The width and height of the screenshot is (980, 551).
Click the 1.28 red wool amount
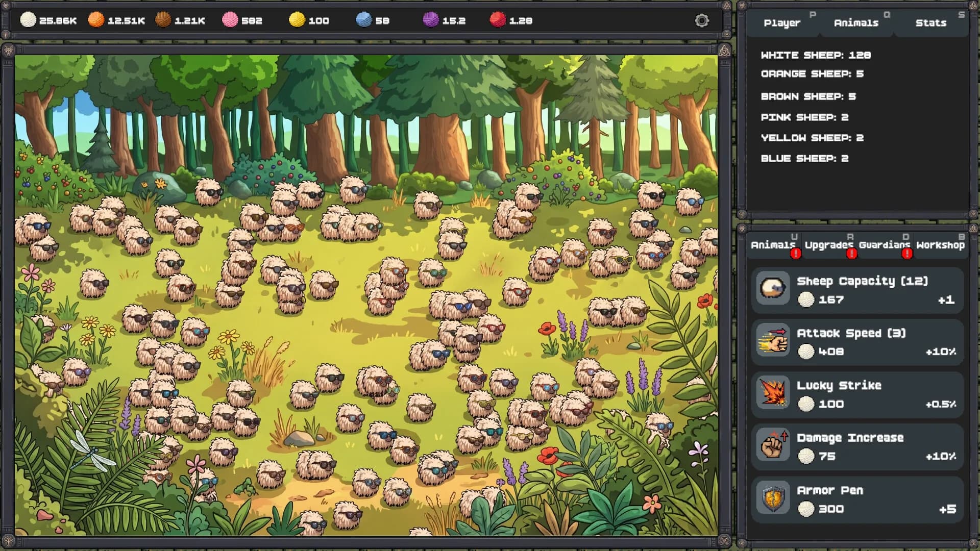pyautogui.click(x=521, y=21)
